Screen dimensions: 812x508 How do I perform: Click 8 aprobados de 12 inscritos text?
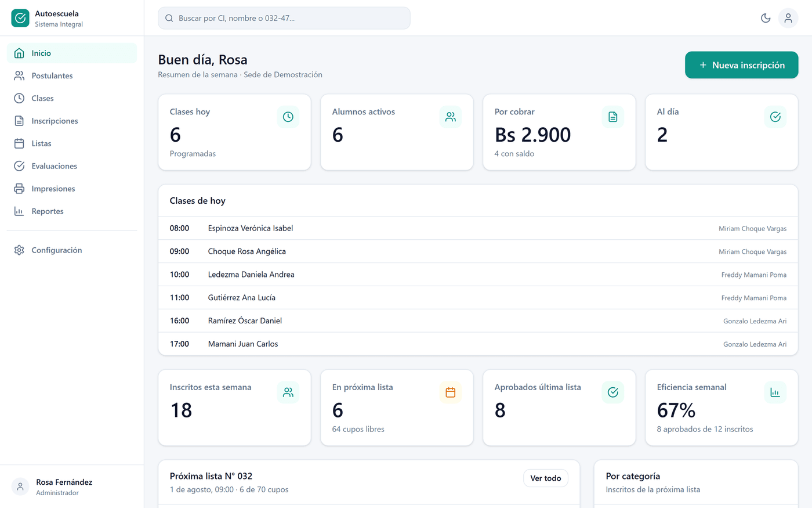tap(705, 429)
